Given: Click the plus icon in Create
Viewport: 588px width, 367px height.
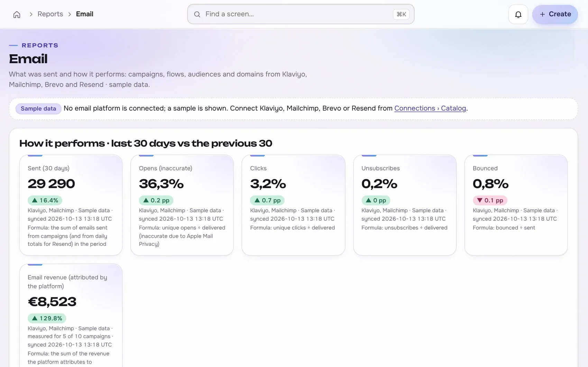Looking at the screenshot, I should (542, 14).
